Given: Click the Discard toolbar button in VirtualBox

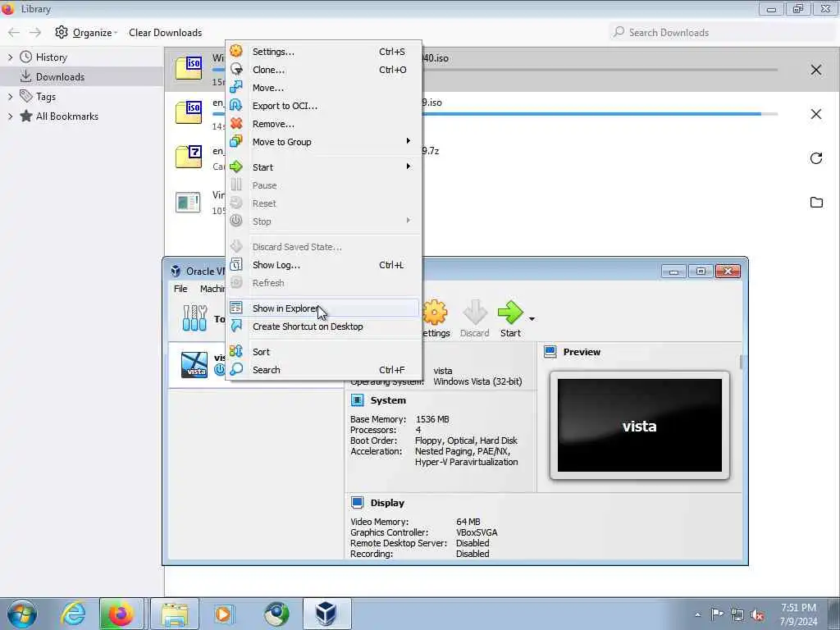Looking at the screenshot, I should [475, 319].
